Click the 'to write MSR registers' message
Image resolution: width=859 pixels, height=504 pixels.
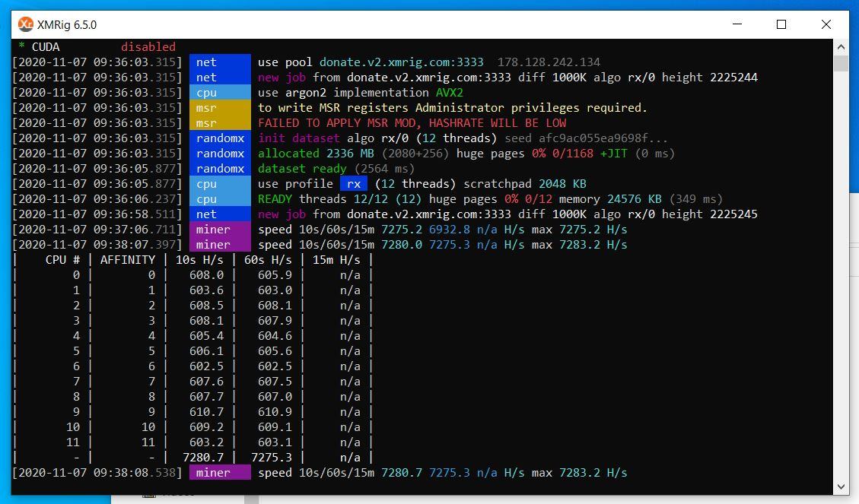click(453, 108)
